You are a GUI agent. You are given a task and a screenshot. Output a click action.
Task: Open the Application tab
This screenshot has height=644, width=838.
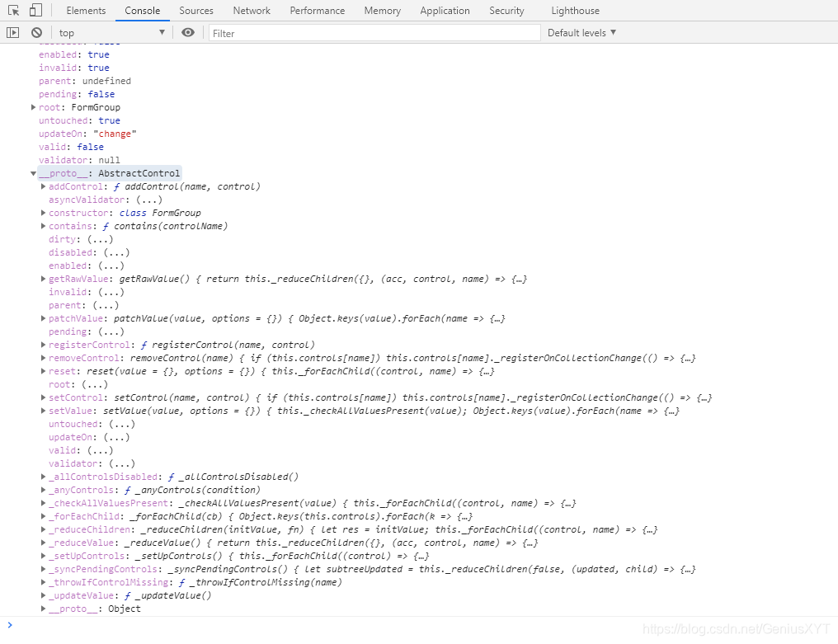point(445,11)
